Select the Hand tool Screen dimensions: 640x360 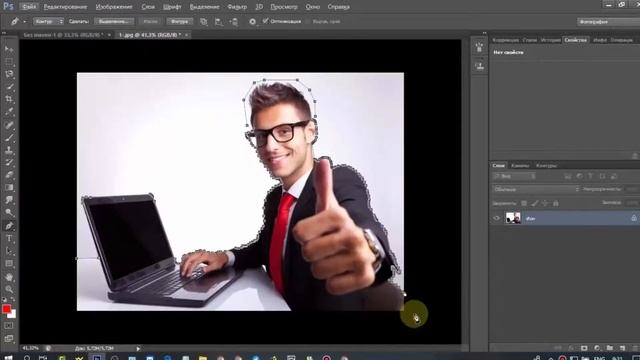[x=9, y=277]
